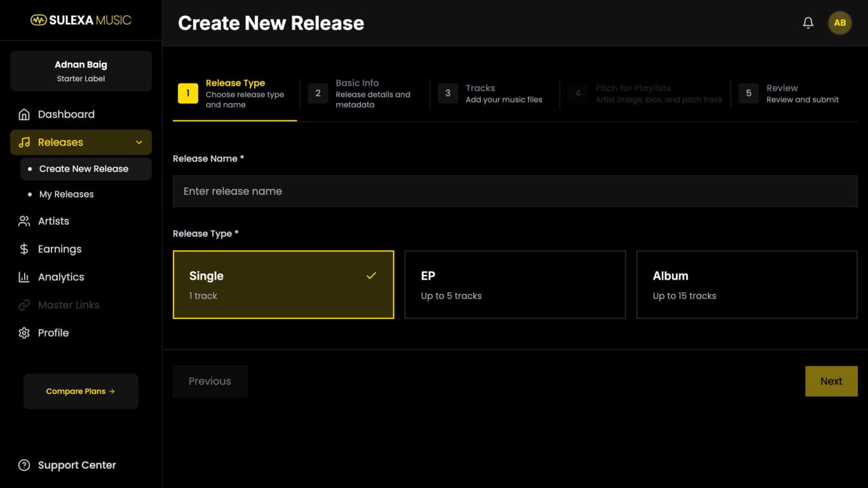
Task: Click the Master Links chain icon
Action: [24, 305]
